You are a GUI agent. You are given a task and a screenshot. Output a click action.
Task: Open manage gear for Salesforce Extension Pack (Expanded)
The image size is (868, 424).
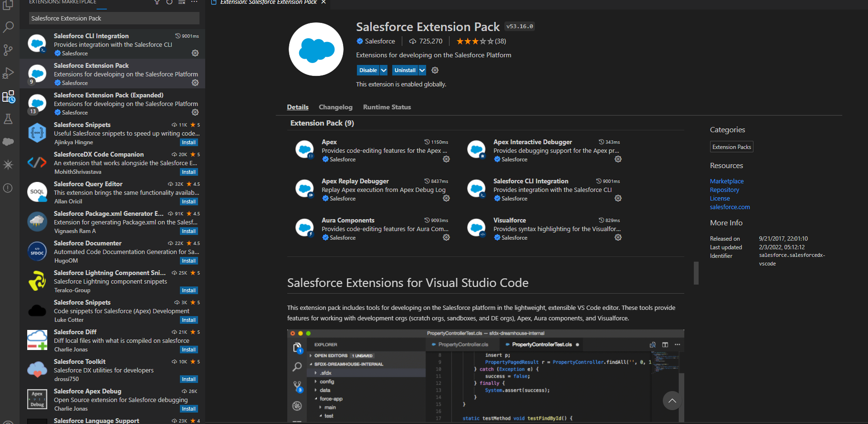click(195, 112)
